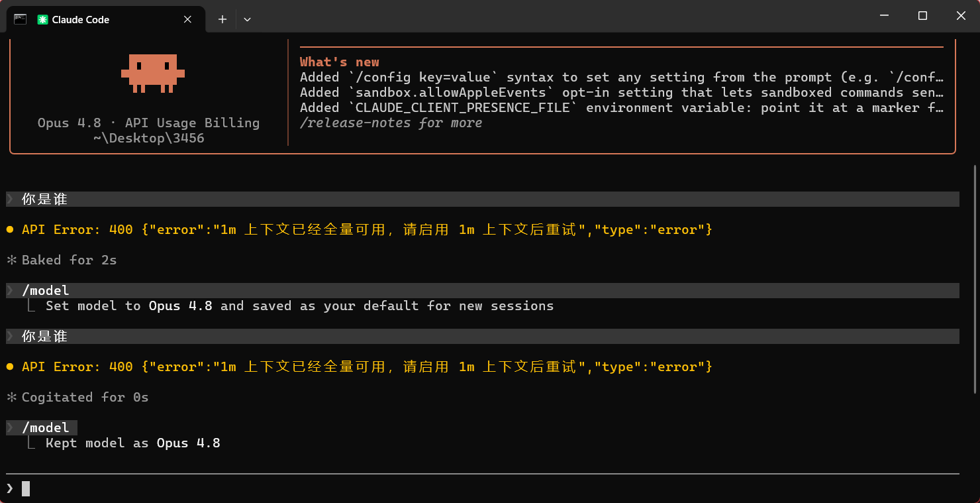This screenshot has width=980, height=503.
Task: Open a new tab with plus icon
Action: [x=222, y=19]
